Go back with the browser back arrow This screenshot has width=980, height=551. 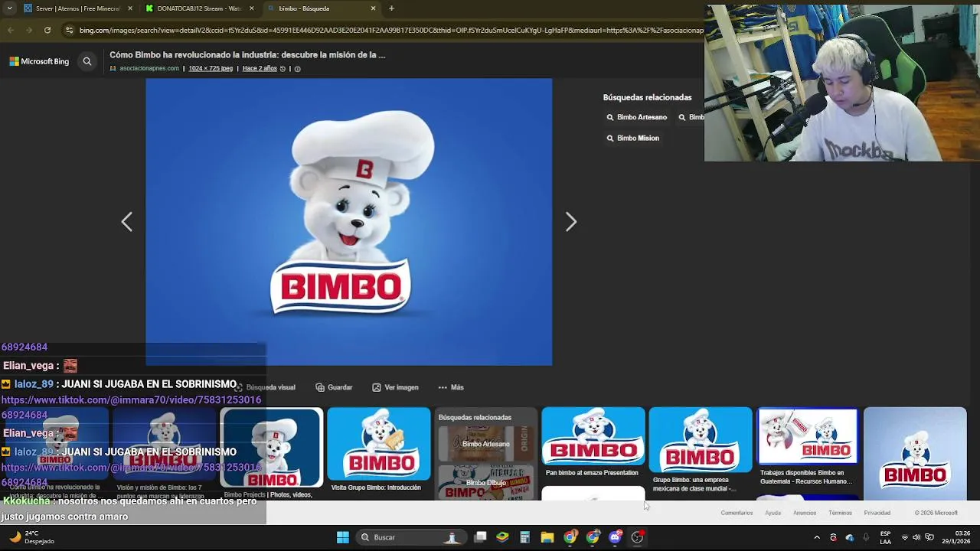[x=11, y=30]
